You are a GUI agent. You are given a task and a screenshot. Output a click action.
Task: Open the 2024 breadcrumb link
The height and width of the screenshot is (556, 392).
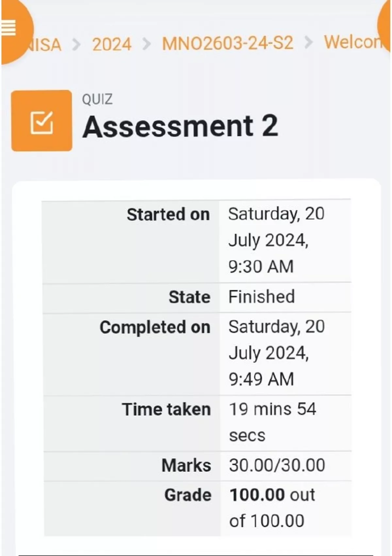pyautogui.click(x=112, y=44)
